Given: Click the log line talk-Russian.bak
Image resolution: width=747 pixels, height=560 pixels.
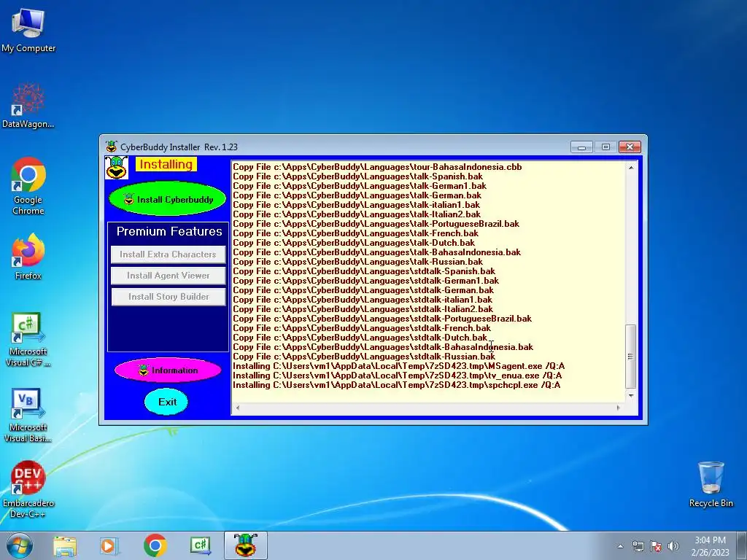Looking at the screenshot, I should pos(357,262).
